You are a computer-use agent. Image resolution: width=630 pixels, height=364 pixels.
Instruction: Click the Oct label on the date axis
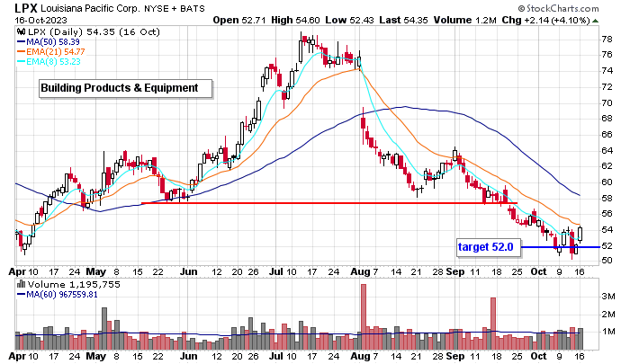point(538,268)
